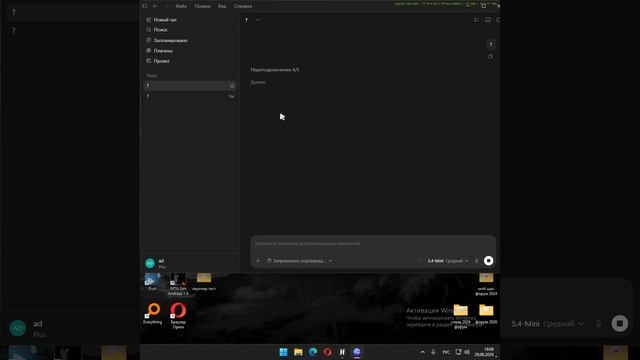640x360 pixels.
Task: Click the Думаю thinking status line
Action: (x=258, y=82)
